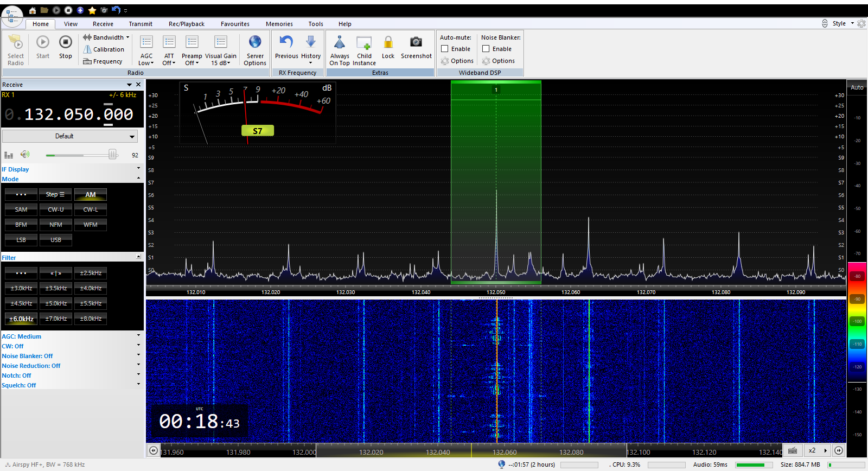
Task: Click the Auto button above level scale
Action: [857, 87]
